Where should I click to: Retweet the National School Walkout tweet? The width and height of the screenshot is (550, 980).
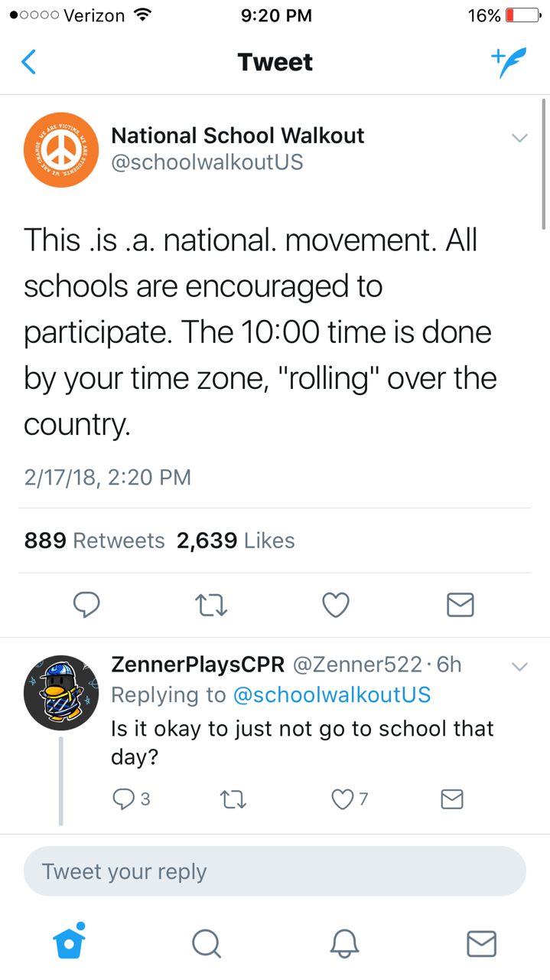(x=211, y=605)
